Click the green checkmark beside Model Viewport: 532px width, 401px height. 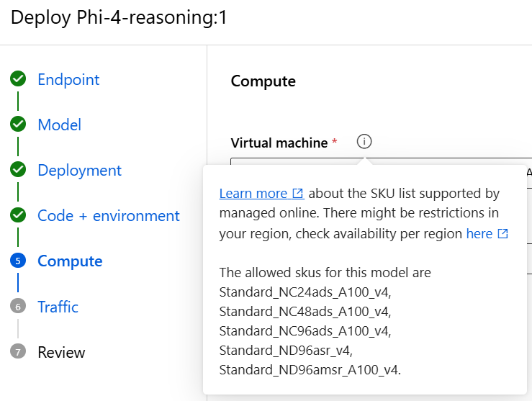[18, 124]
